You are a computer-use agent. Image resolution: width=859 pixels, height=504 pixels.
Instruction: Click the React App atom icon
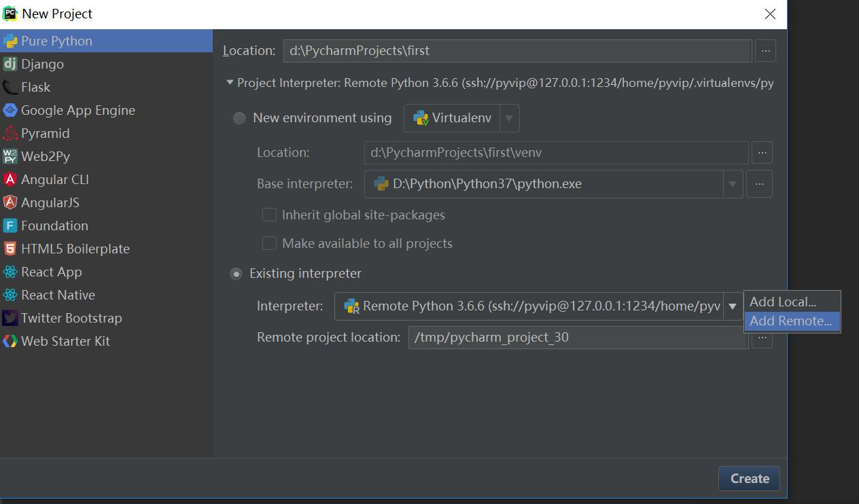(x=10, y=272)
